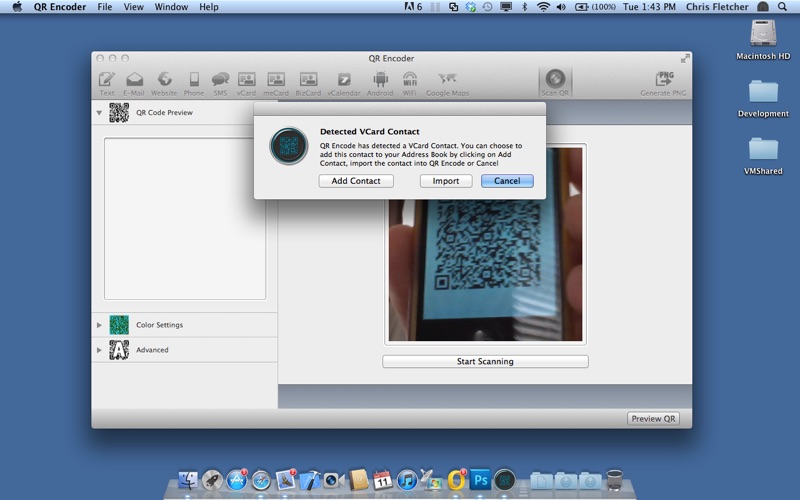Click the Add Contact button
This screenshot has height=500, width=800.
tap(356, 181)
